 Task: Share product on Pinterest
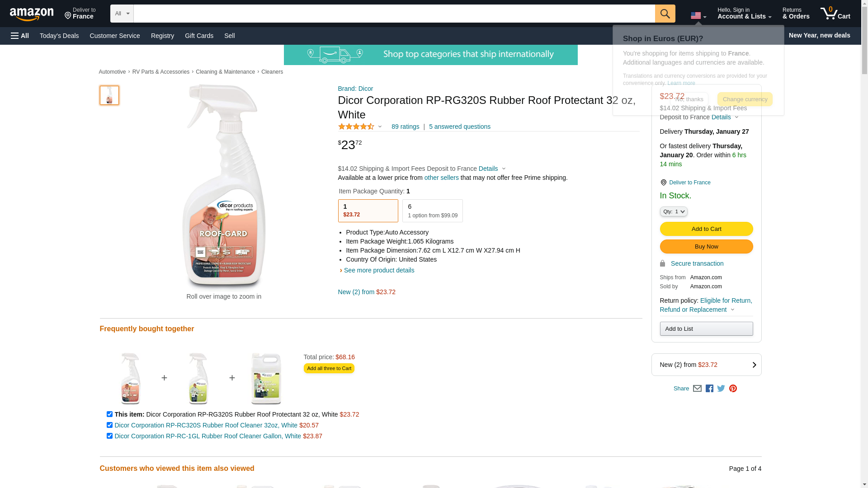coord(733,389)
